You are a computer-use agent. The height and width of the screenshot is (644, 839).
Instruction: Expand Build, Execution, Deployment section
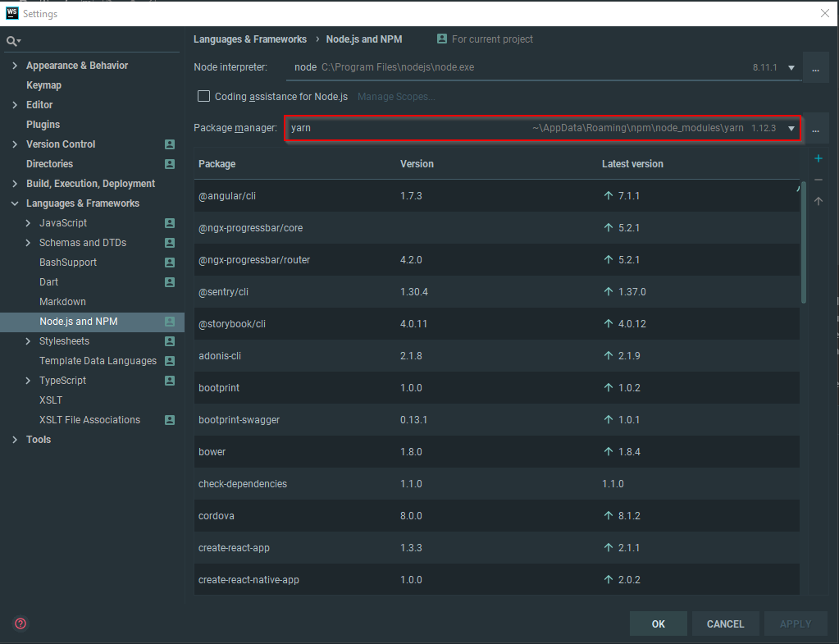click(x=15, y=184)
